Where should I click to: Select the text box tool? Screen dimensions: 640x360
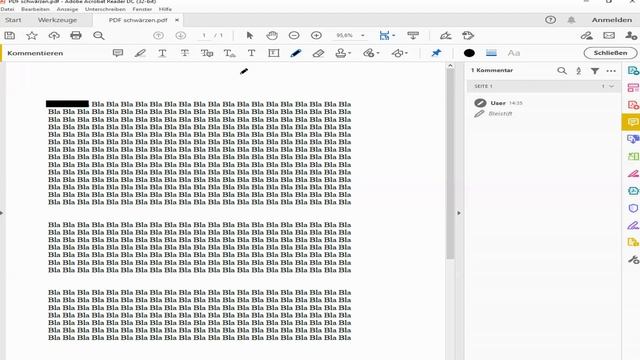(273, 53)
